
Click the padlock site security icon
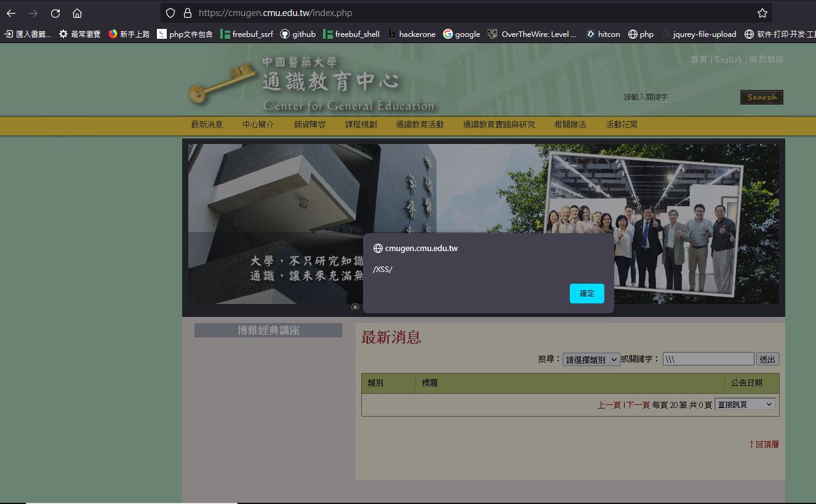coord(188,13)
